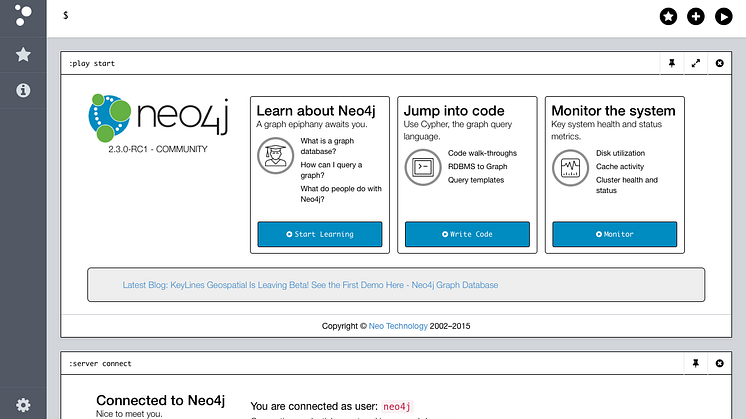Image resolution: width=746 pixels, height=419 pixels.
Task: Click 'Monitor the system' heading
Action: (613, 111)
